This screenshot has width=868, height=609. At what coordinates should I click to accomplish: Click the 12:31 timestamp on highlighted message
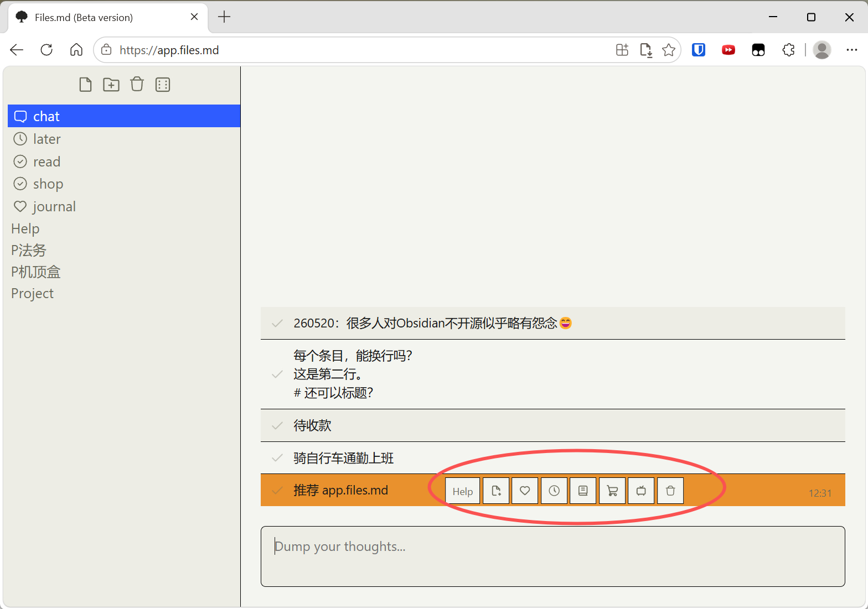point(820,493)
